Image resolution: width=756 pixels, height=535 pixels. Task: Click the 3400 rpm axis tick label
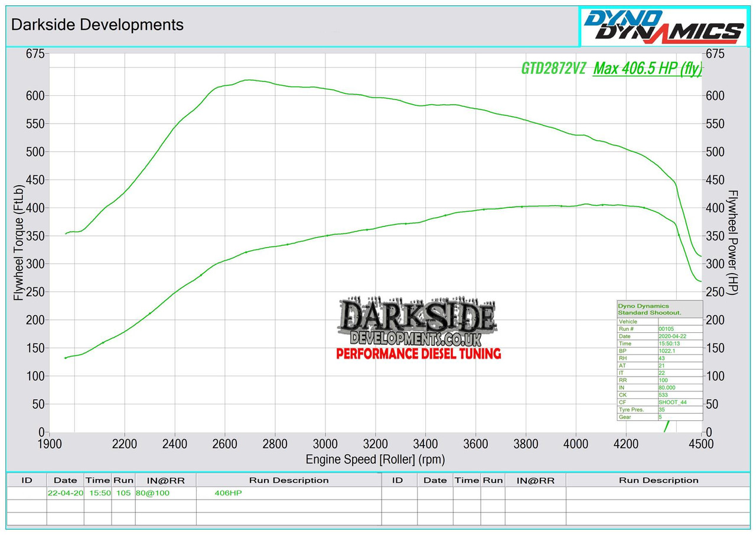426,444
